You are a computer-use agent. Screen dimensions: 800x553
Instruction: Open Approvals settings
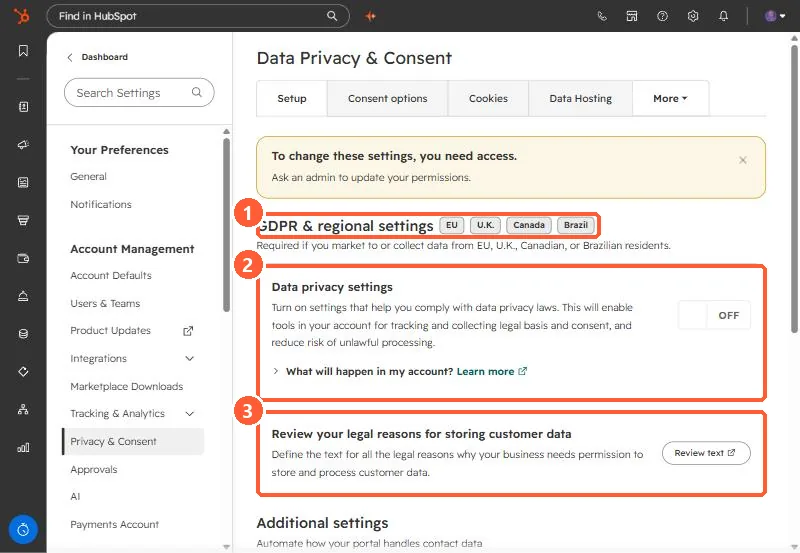pyautogui.click(x=94, y=469)
